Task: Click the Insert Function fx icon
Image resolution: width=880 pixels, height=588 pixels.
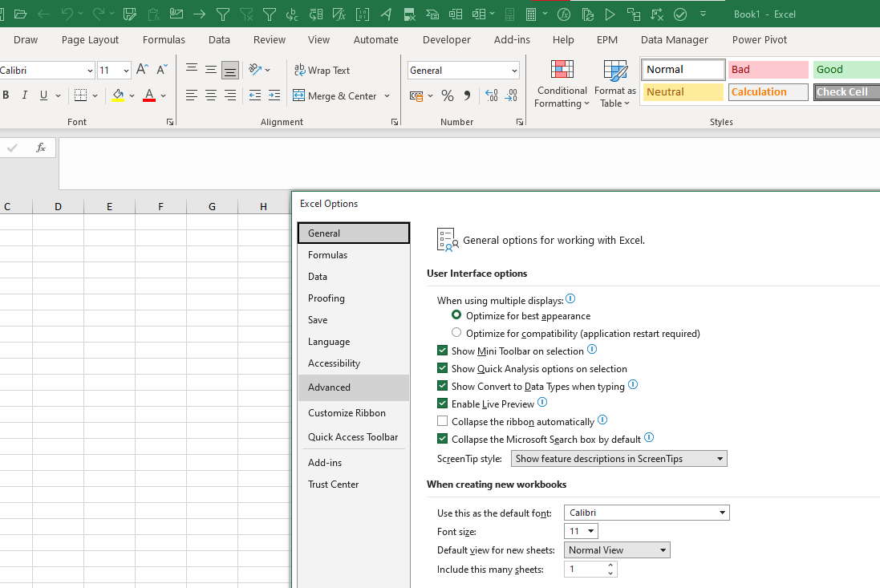Action: [x=41, y=148]
